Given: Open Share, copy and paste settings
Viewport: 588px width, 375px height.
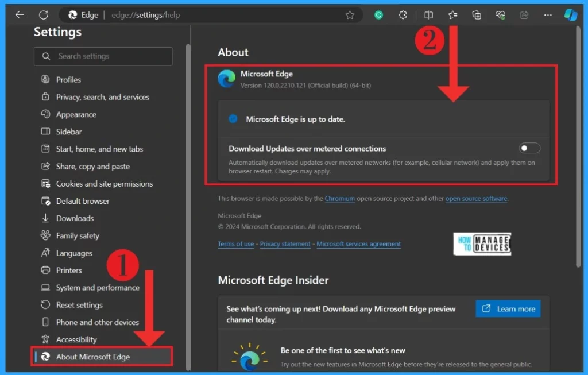Looking at the screenshot, I should pyautogui.click(x=93, y=167).
